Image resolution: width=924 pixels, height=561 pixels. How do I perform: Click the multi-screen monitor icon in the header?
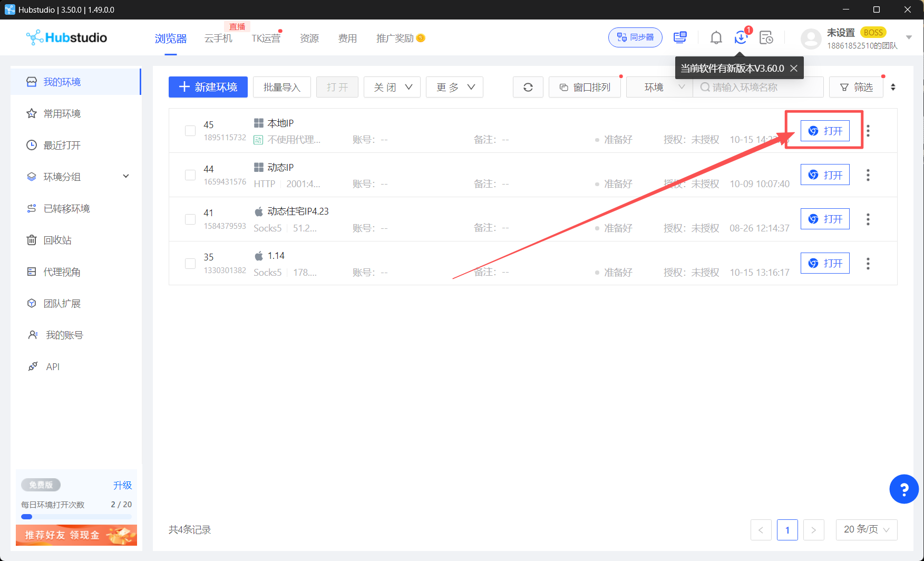680,37
